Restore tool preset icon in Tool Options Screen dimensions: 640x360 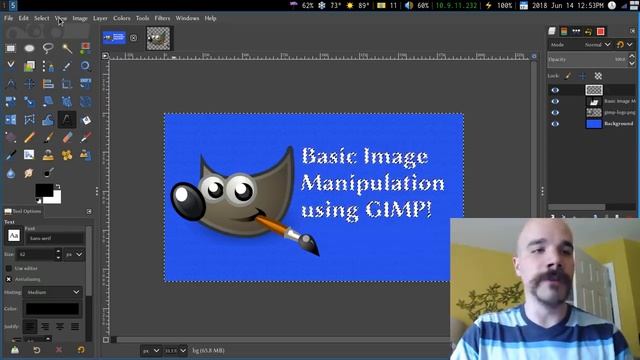tap(37, 350)
